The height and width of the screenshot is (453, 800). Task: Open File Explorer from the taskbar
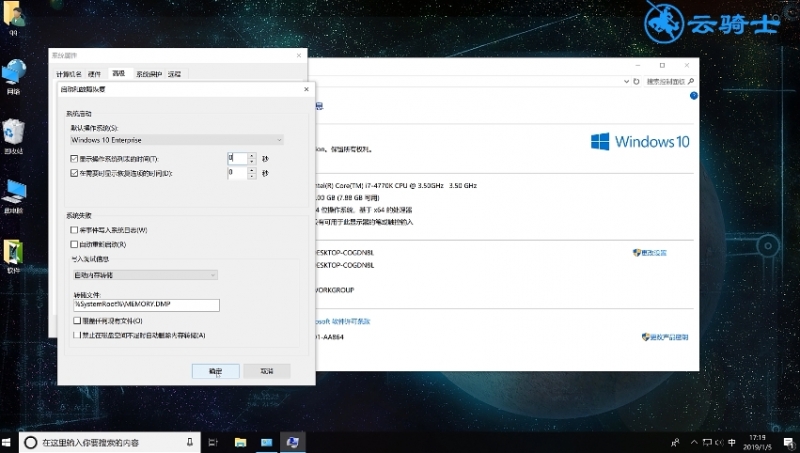point(240,442)
